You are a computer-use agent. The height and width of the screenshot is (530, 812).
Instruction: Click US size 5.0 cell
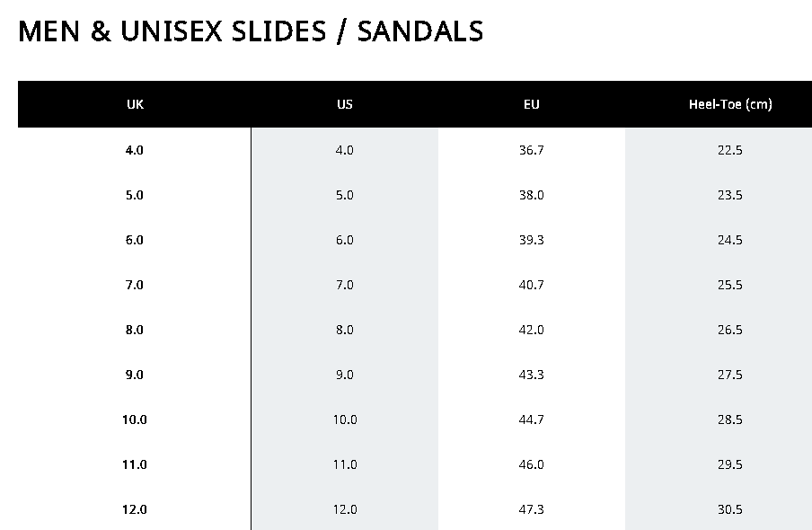tap(345, 195)
